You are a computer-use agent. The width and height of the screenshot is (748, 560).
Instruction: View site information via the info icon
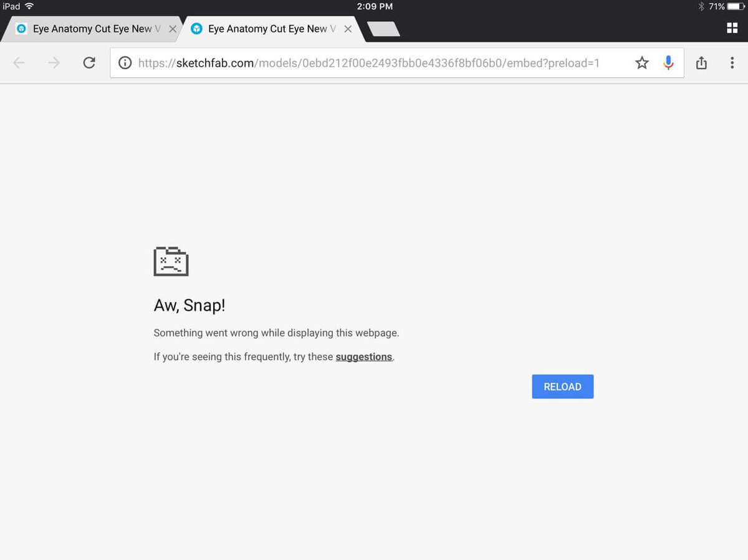[125, 62]
